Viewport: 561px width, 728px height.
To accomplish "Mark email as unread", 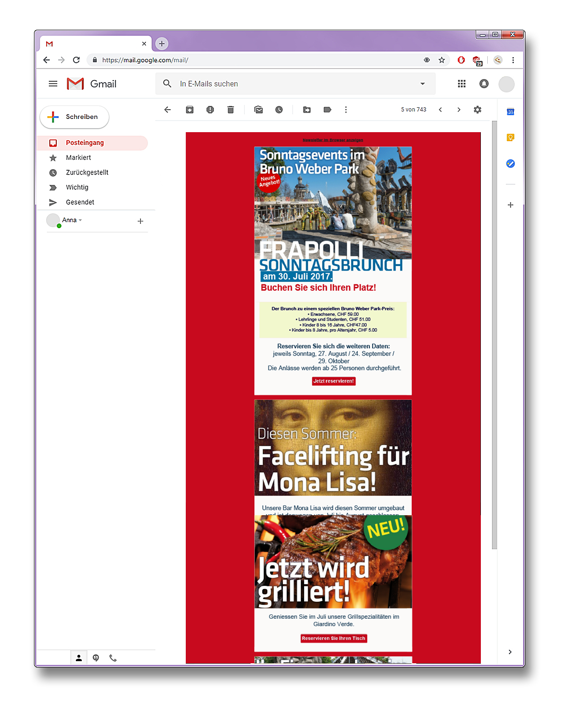I will point(258,110).
